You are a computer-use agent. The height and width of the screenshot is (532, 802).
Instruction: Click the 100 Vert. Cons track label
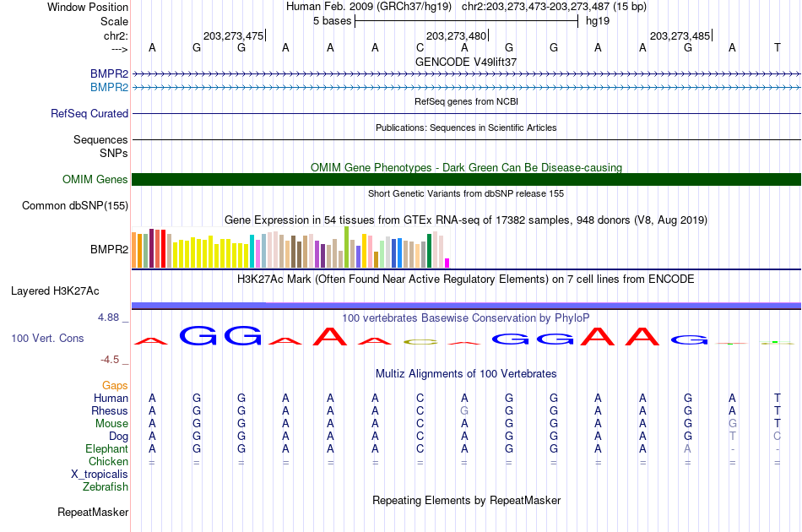point(47,338)
